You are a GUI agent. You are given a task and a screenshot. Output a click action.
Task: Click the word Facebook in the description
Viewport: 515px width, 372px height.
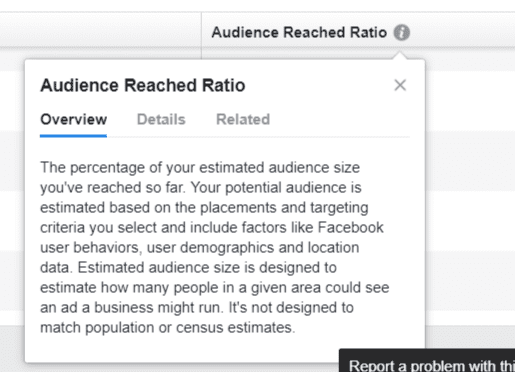pyautogui.click(x=350, y=227)
